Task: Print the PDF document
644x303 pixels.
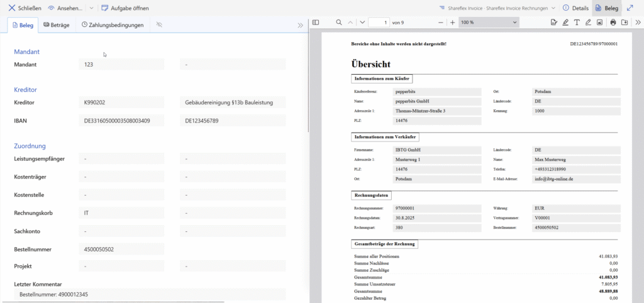Action: click(x=613, y=22)
